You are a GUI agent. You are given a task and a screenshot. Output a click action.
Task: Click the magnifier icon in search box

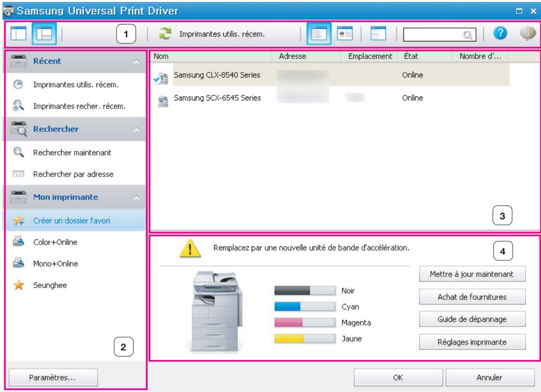click(467, 34)
